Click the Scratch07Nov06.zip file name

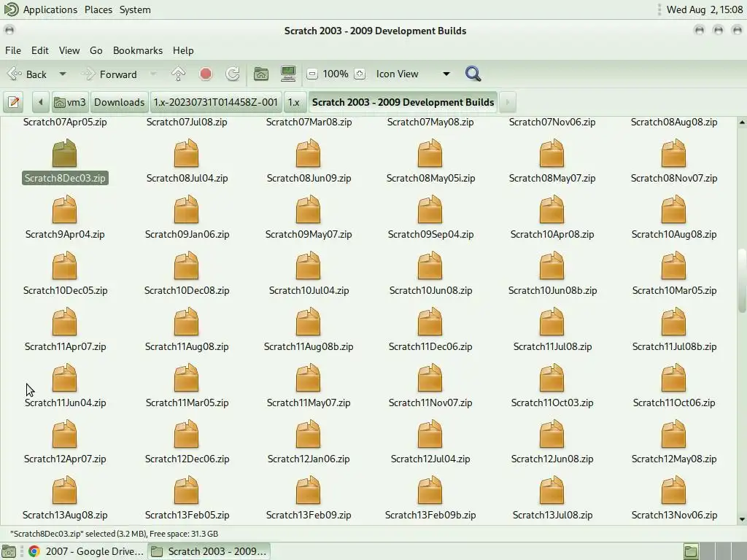[x=552, y=122]
